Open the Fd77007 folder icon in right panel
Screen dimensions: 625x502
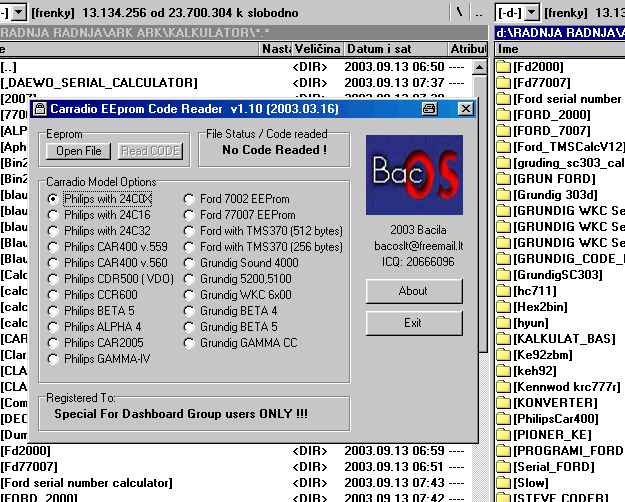click(504, 83)
